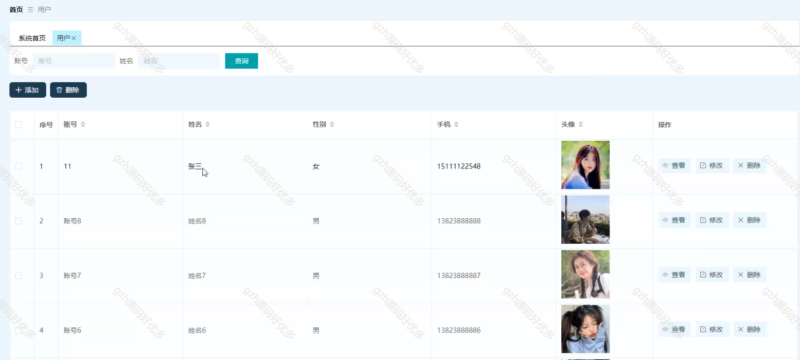Image resolution: width=800 pixels, height=360 pixels.
Task: Edit the 姓名6 row
Action: click(x=712, y=329)
